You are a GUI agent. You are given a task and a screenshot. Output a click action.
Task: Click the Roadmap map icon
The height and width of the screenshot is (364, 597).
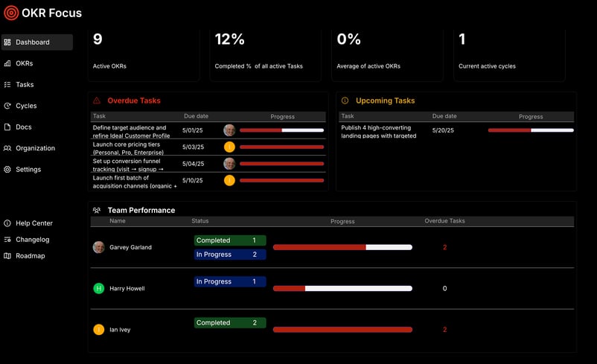coord(7,256)
